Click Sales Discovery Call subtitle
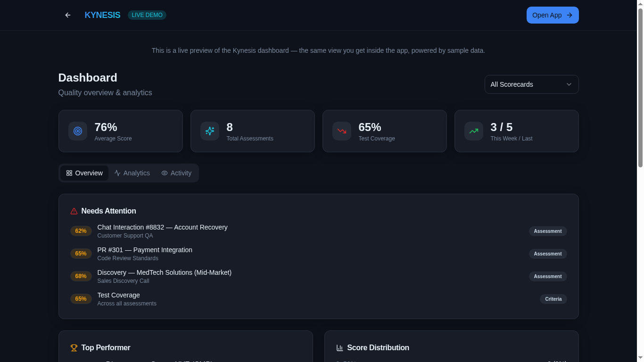 tap(124, 281)
